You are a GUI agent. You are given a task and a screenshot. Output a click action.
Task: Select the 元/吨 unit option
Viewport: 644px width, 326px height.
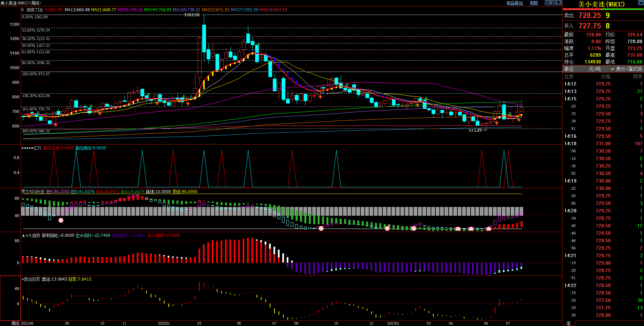(594, 69)
